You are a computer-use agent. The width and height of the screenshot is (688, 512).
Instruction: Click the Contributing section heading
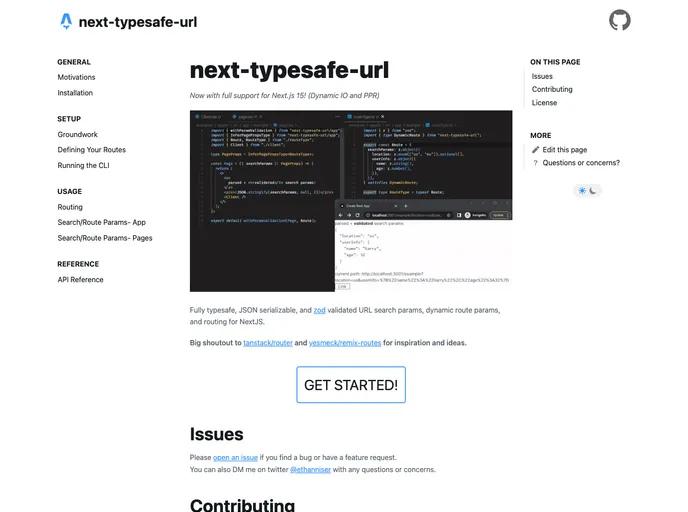point(242,505)
